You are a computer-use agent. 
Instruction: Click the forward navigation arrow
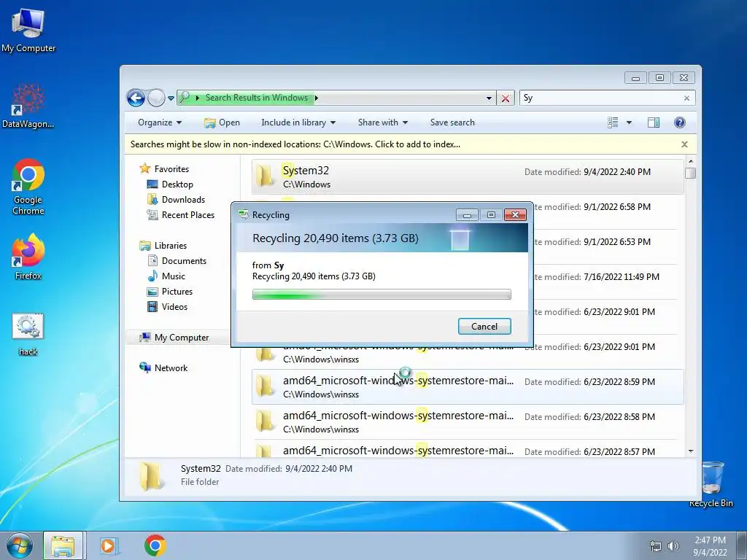point(155,98)
